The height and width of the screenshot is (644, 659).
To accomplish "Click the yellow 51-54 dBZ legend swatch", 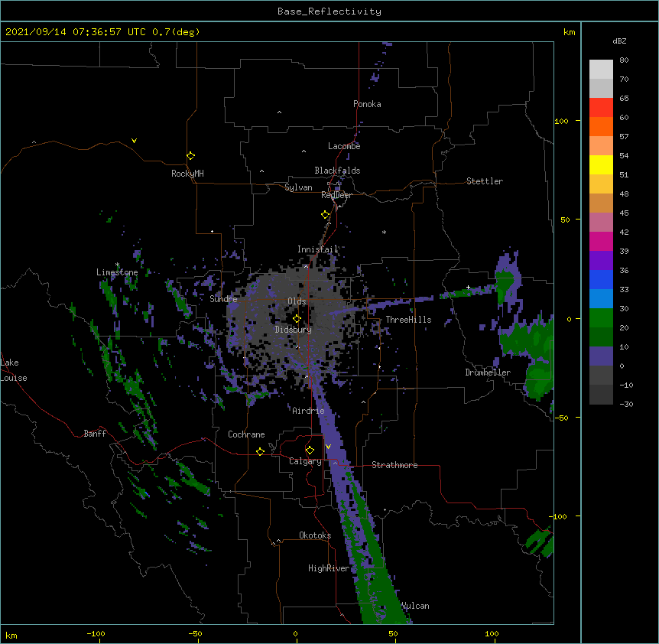I will click(601, 164).
